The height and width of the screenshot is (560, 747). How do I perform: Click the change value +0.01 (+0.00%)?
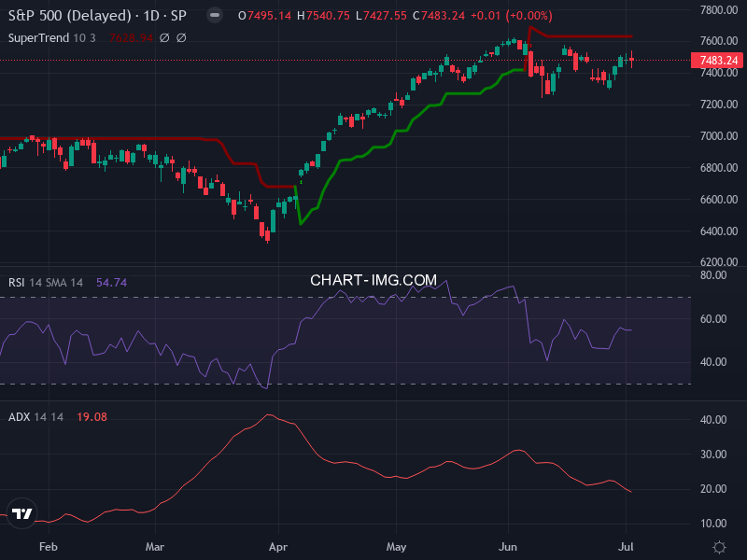[512, 16]
